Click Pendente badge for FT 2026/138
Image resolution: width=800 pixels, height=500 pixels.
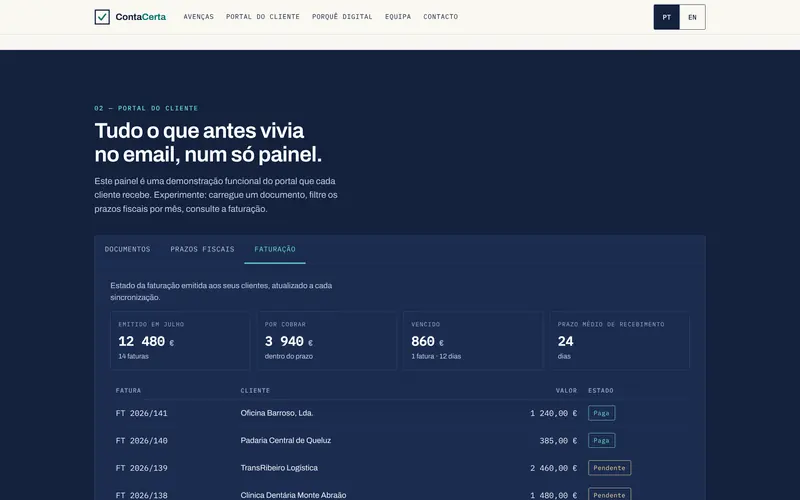(x=609, y=494)
